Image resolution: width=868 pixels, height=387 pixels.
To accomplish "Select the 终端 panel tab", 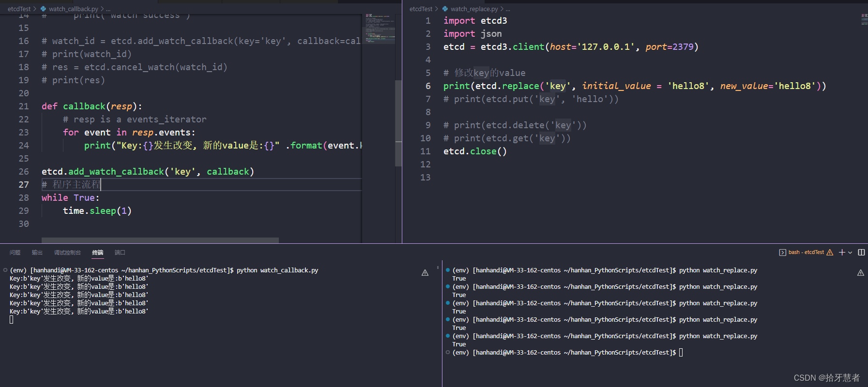I will tap(98, 253).
